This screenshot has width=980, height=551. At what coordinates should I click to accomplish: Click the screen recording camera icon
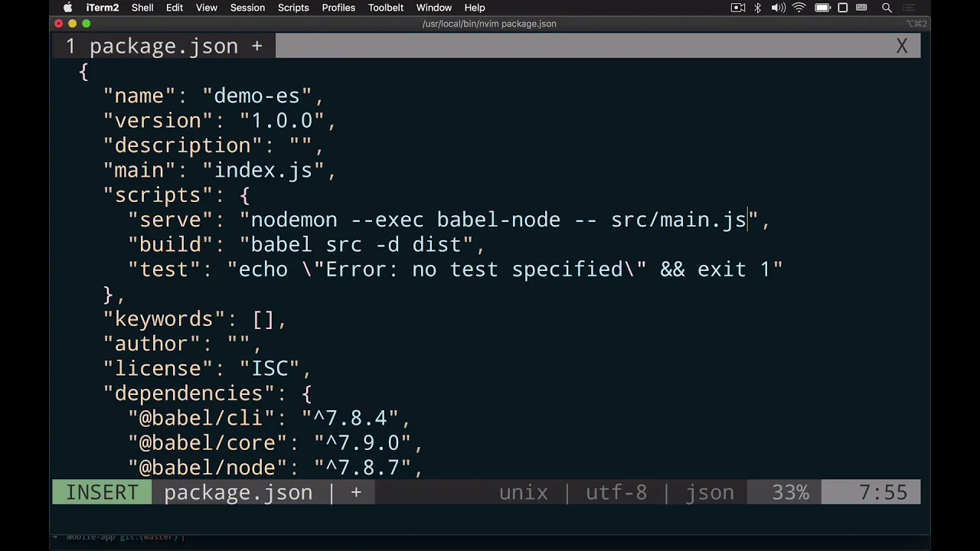(738, 8)
